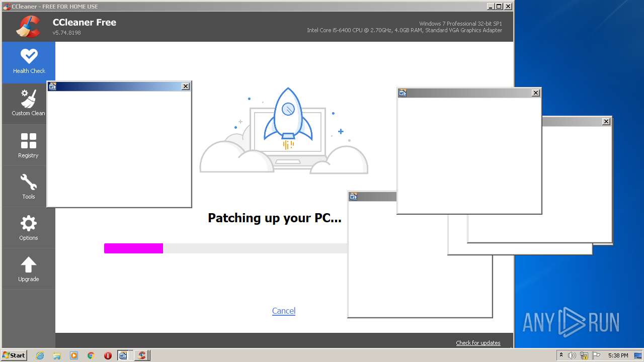Close the rightmost gray-titled blank popup

pos(606,121)
